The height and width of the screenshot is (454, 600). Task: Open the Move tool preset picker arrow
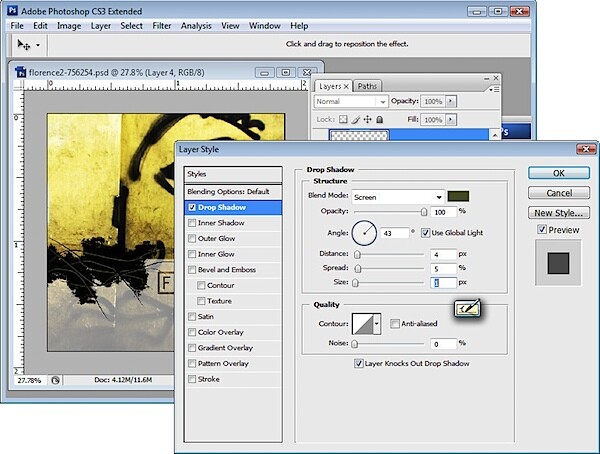[x=38, y=45]
